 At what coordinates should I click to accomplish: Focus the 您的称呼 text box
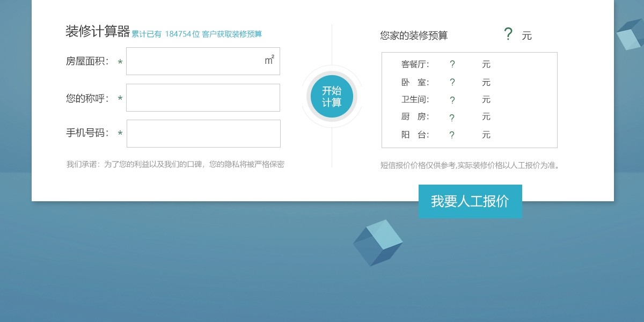pyautogui.click(x=203, y=98)
